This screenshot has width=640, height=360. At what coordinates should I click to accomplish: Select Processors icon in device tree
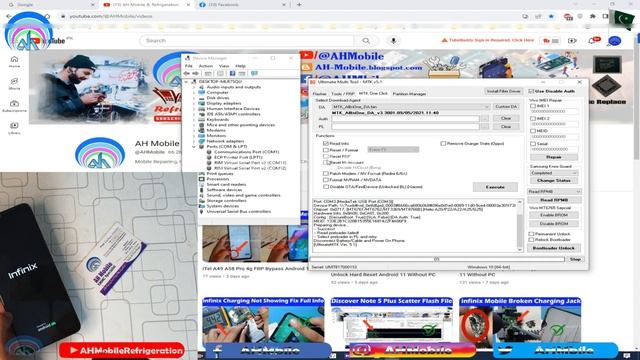point(202,179)
